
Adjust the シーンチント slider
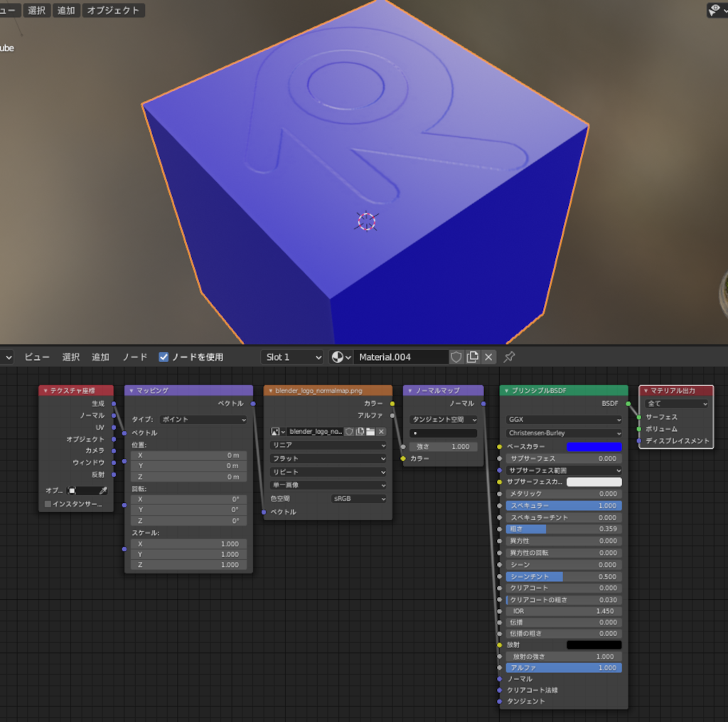pyautogui.click(x=564, y=577)
